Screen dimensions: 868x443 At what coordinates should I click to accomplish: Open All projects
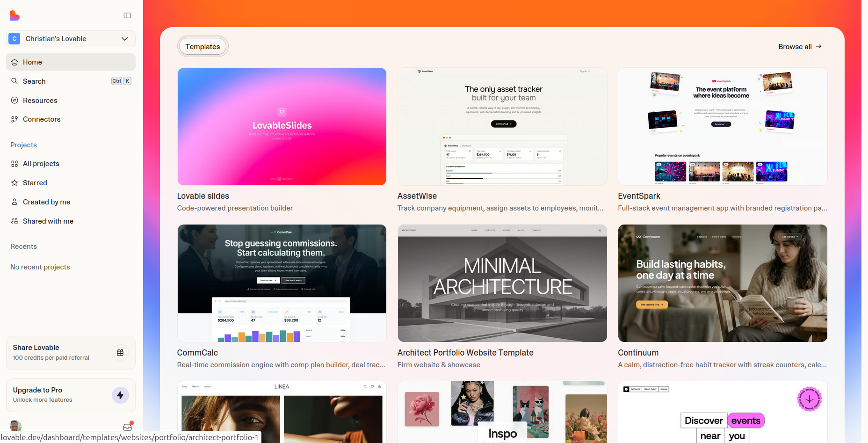(x=71, y=164)
